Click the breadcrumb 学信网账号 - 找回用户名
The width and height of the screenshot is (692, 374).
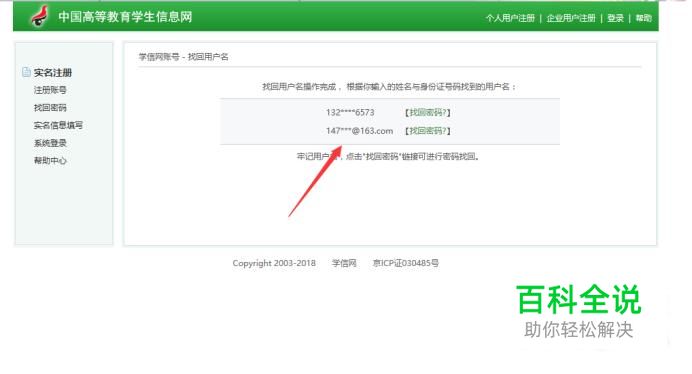tap(184, 57)
